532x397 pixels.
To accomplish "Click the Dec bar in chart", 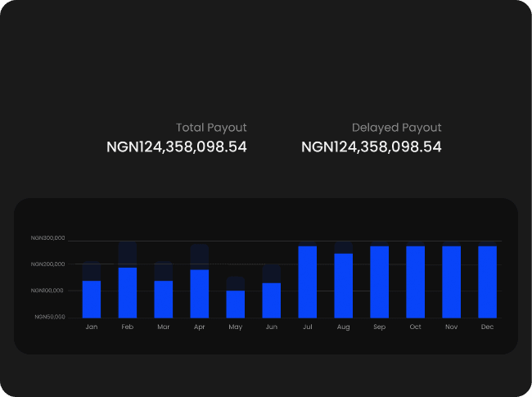I will 487,282.
